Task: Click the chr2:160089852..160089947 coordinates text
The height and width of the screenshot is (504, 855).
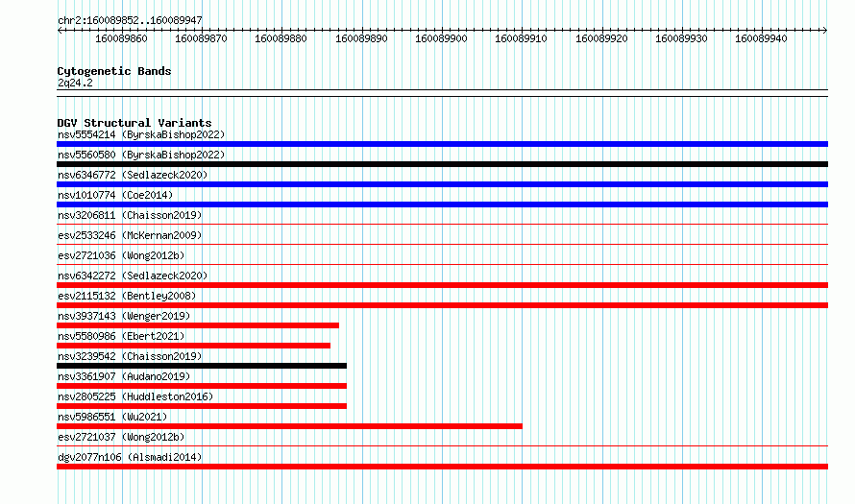Action: click(130, 20)
